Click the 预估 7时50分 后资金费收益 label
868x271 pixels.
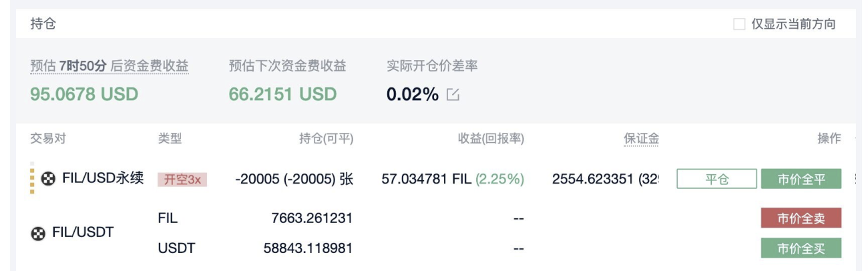110,66
